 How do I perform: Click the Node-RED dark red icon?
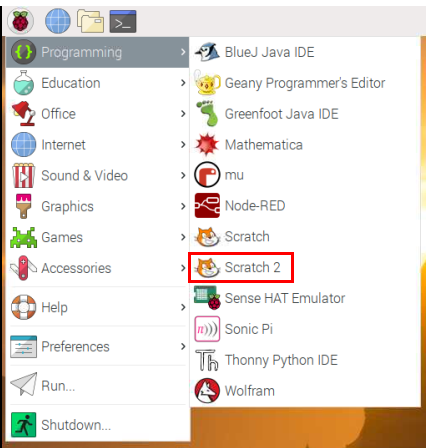click(x=207, y=205)
